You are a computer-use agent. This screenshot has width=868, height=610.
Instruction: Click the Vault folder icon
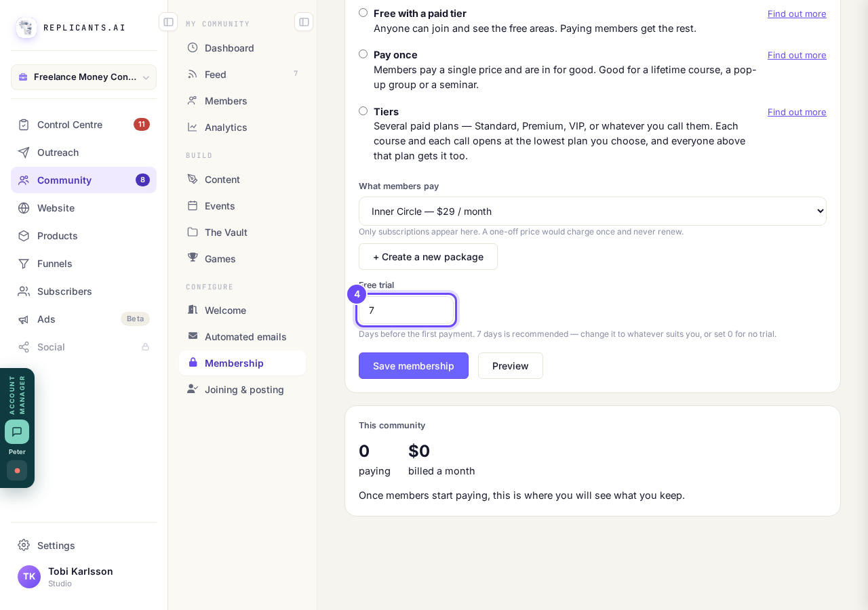(x=193, y=232)
